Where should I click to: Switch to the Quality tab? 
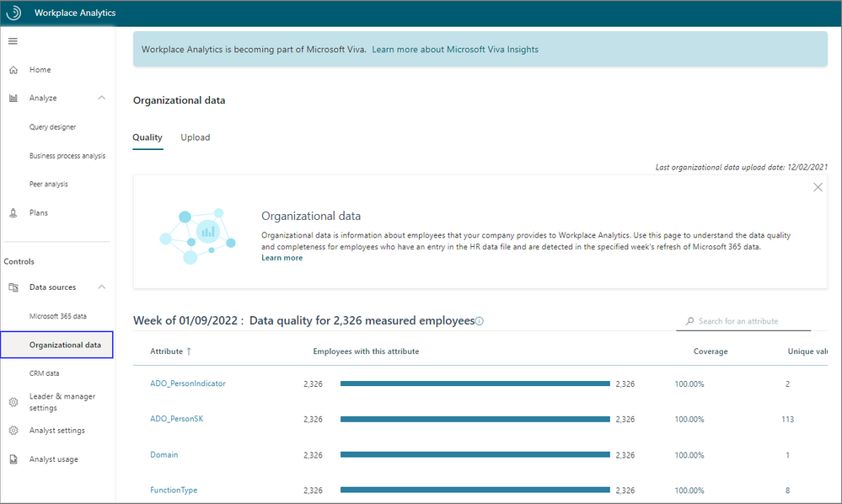147,137
